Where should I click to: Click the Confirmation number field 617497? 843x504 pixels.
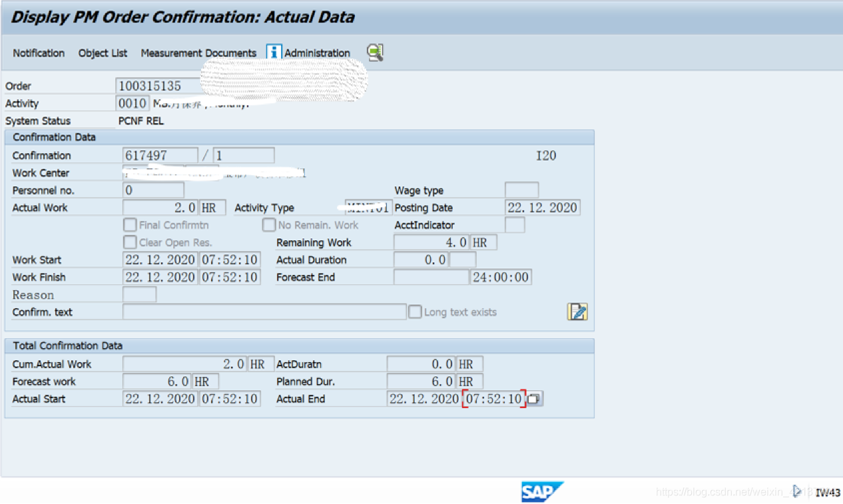(x=160, y=155)
